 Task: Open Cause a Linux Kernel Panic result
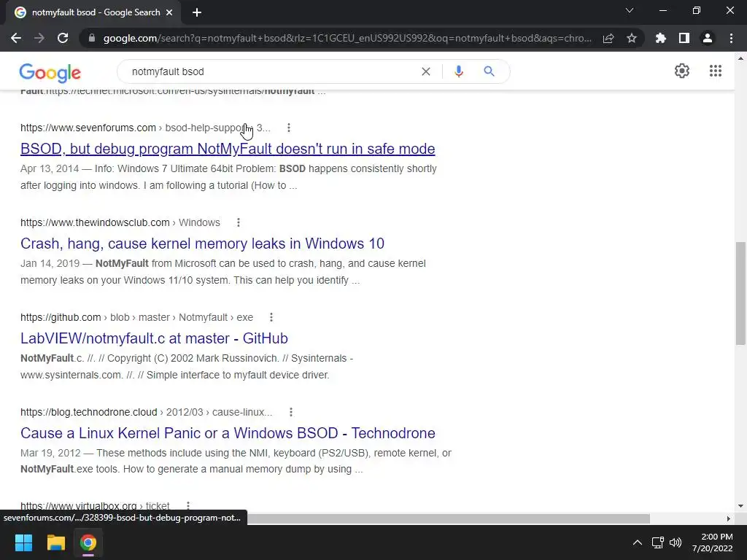coord(228,433)
